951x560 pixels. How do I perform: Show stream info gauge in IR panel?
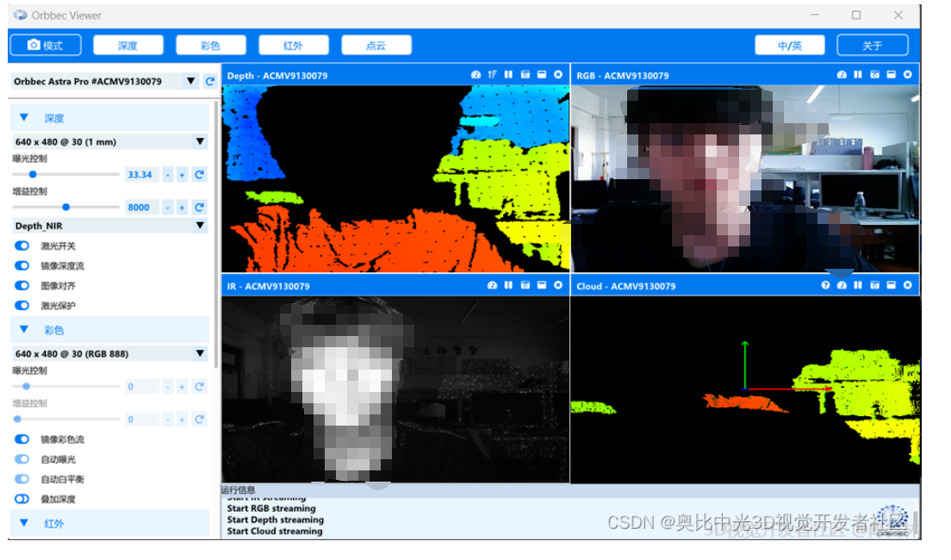tap(492, 285)
